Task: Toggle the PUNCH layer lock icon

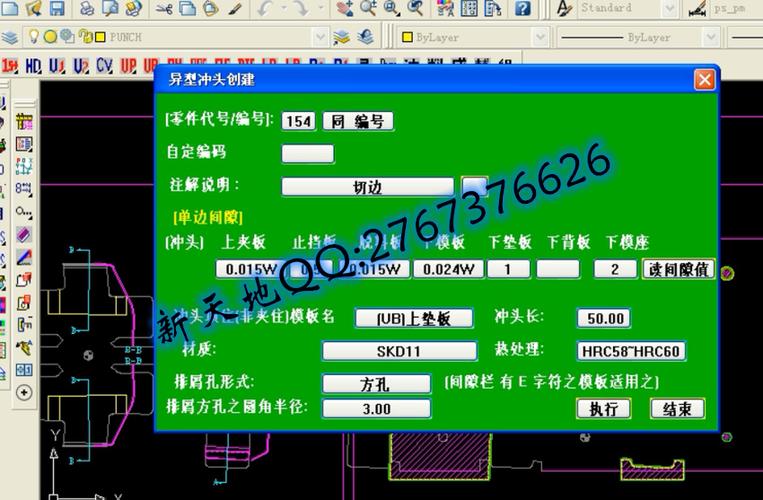Action: point(86,36)
